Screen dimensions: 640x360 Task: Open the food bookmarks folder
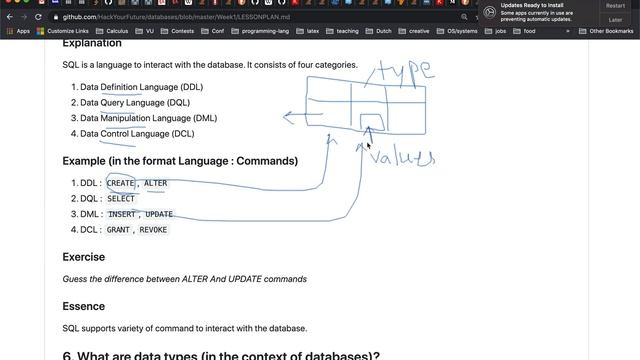pos(524,31)
